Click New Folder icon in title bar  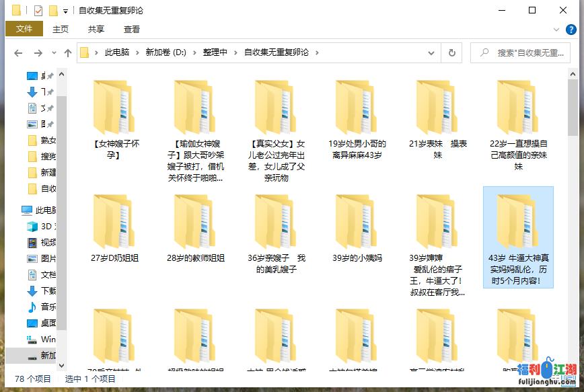(53, 11)
